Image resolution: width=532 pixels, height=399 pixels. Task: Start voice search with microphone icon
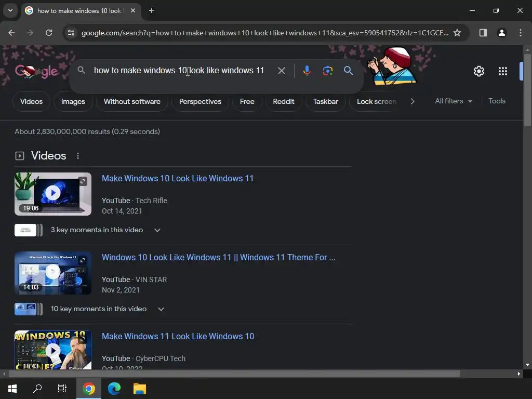coord(307,71)
